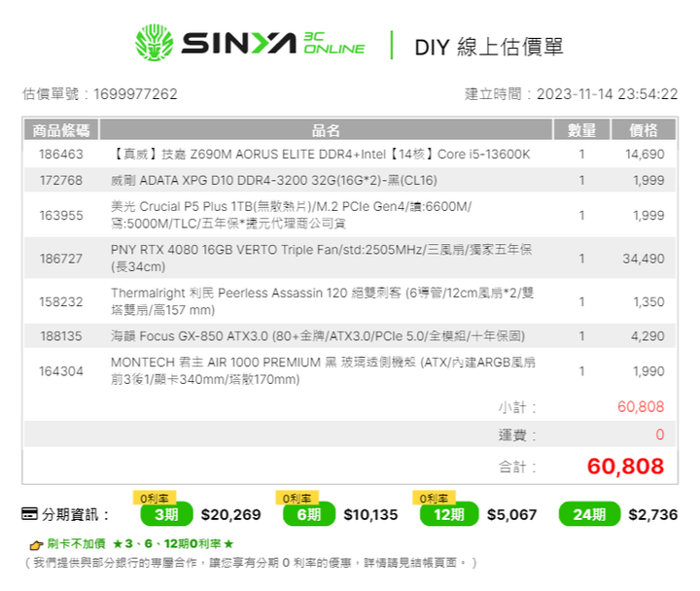
Task: Click quantity 1 in the RTX 4080 row
Action: tap(581, 259)
